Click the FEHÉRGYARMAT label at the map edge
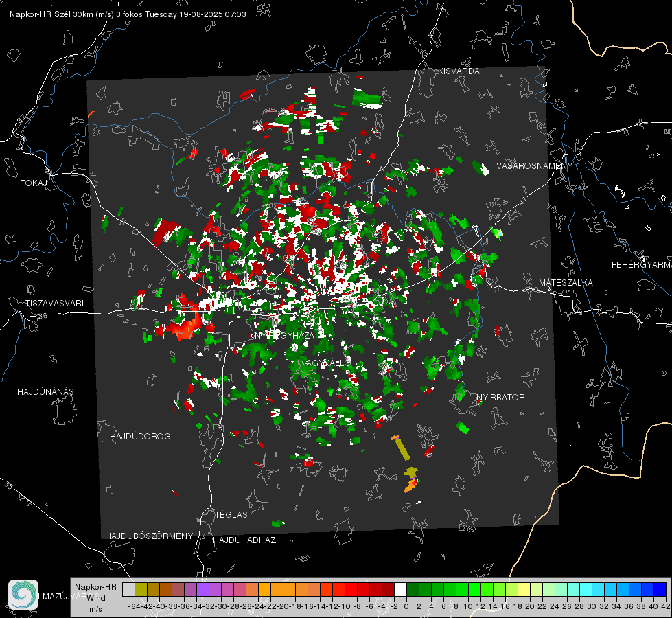Image resolution: width=672 pixels, height=618 pixels. coord(641,265)
